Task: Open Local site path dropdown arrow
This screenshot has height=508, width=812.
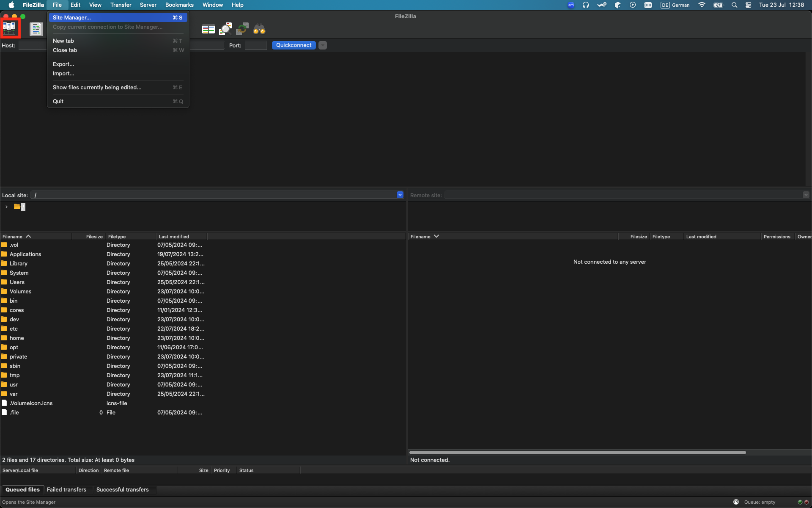Action: click(400, 195)
